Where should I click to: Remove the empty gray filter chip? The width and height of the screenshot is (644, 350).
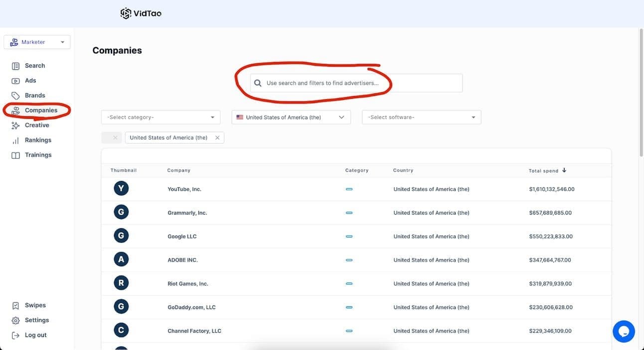pos(115,138)
